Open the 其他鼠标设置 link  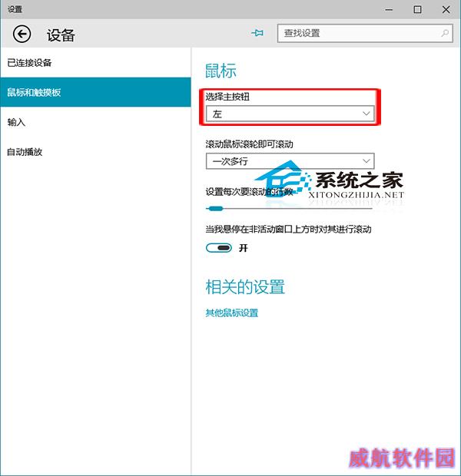[231, 312]
